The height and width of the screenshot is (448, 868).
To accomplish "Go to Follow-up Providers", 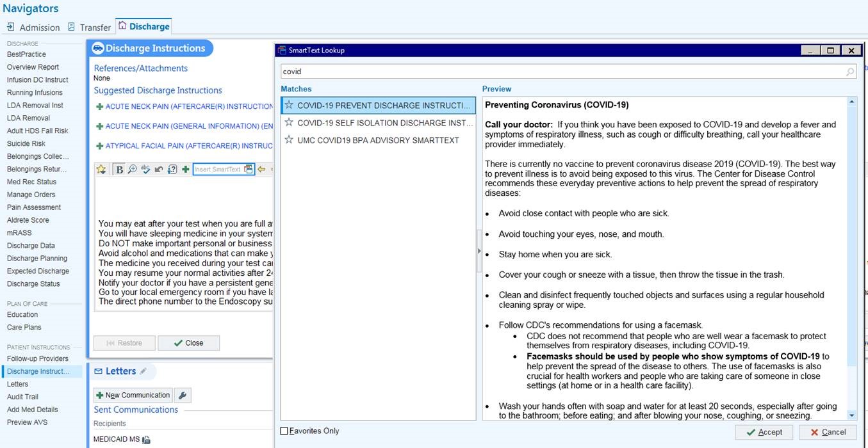I will pos(38,358).
